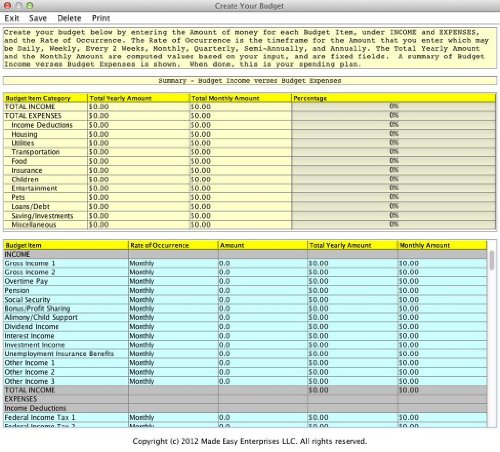Open Social Security rate dropdown
This screenshot has width=500, height=452.
173,300
